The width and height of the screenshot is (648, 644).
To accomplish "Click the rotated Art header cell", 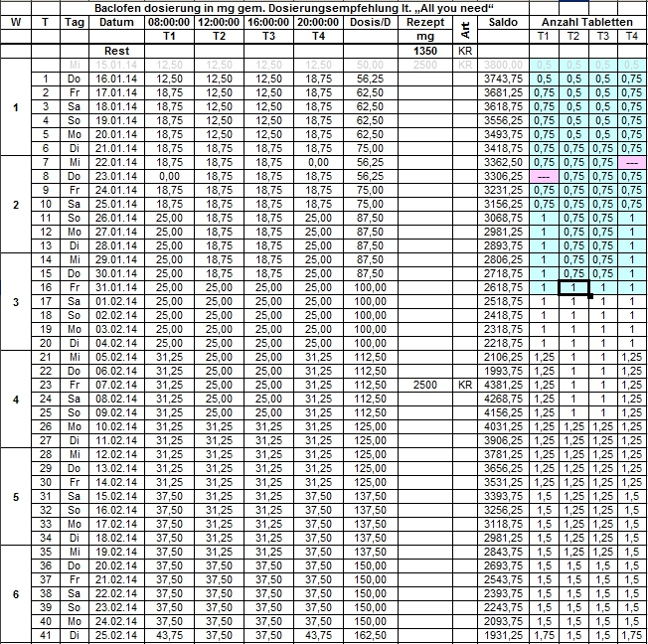I will tap(464, 28).
